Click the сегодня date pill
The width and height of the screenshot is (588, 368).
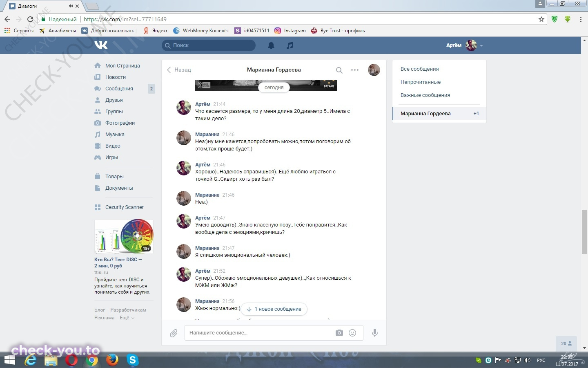[274, 88]
